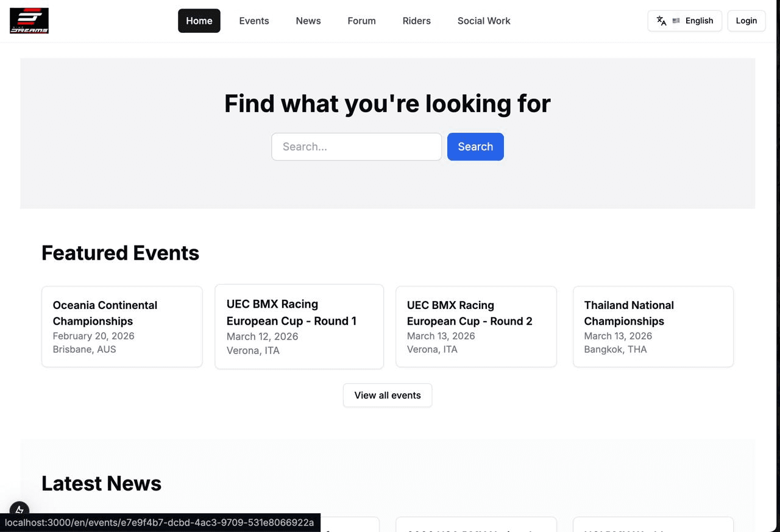The height and width of the screenshot is (532, 780).
Task: Select UEC BMX Racing European Cup Round 2
Action: [476, 327]
